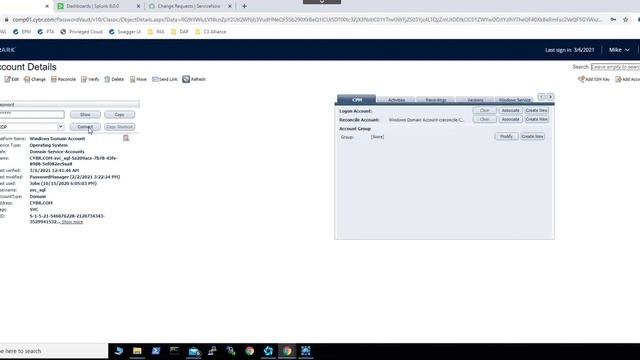Click the Reconcile toolbar icon
Viewport: 640px width, 360px height.
53,79
